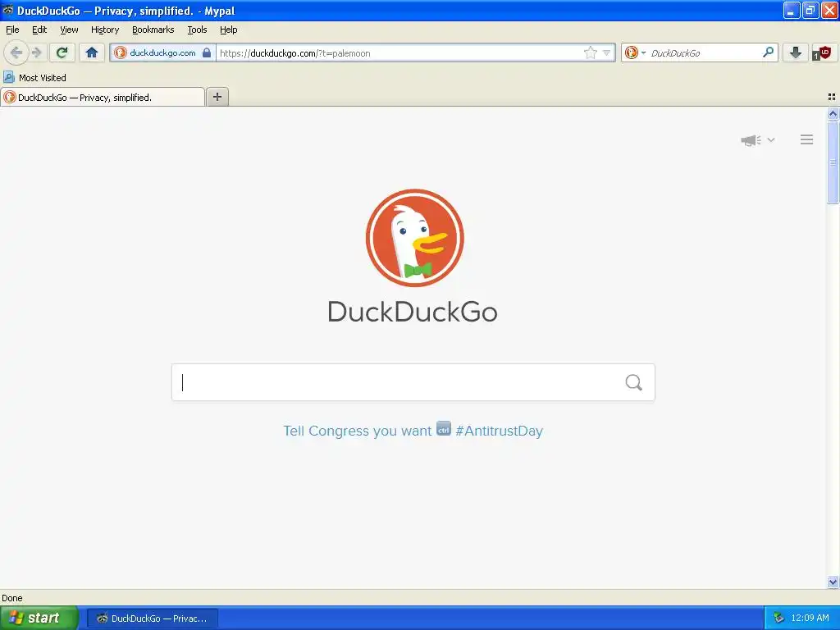
Task: Click the search magnifier in main search box
Action: coord(634,382)
